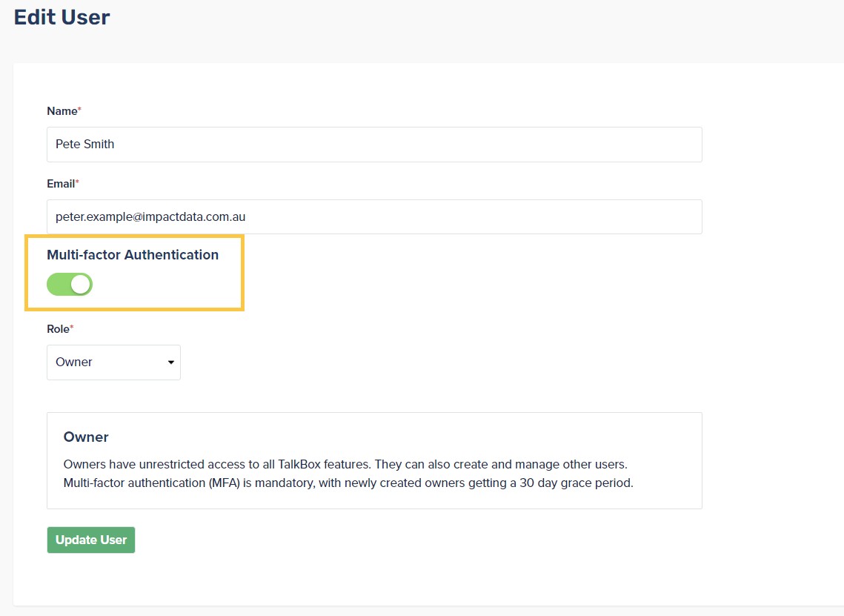This screenshot has width=844, height=616.
Task: Click inside the Email field
Action: coord(296,216)
